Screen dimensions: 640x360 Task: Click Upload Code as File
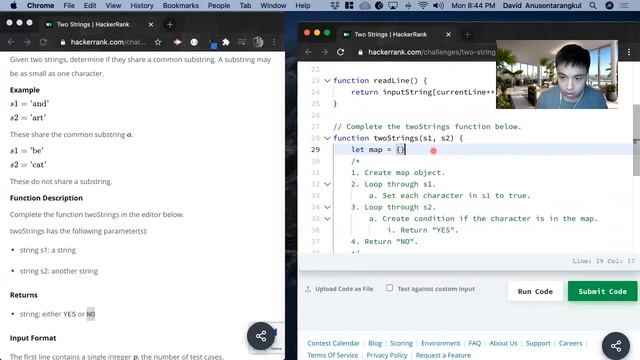point(339,289)
